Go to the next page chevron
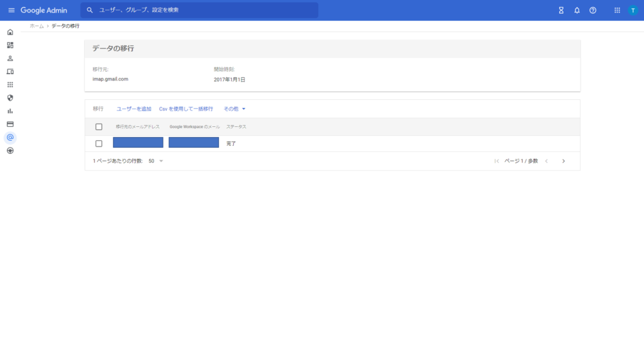 point(563,161)
